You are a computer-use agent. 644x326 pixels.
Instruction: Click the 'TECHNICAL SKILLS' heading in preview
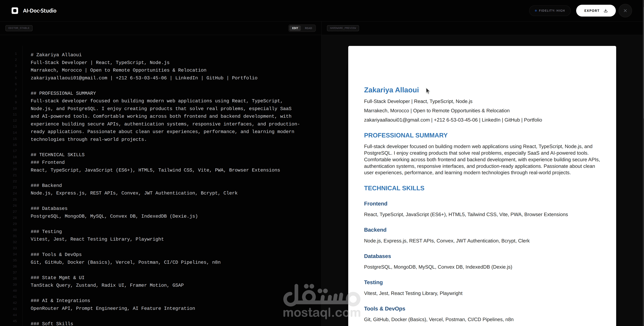click(394, 188)
